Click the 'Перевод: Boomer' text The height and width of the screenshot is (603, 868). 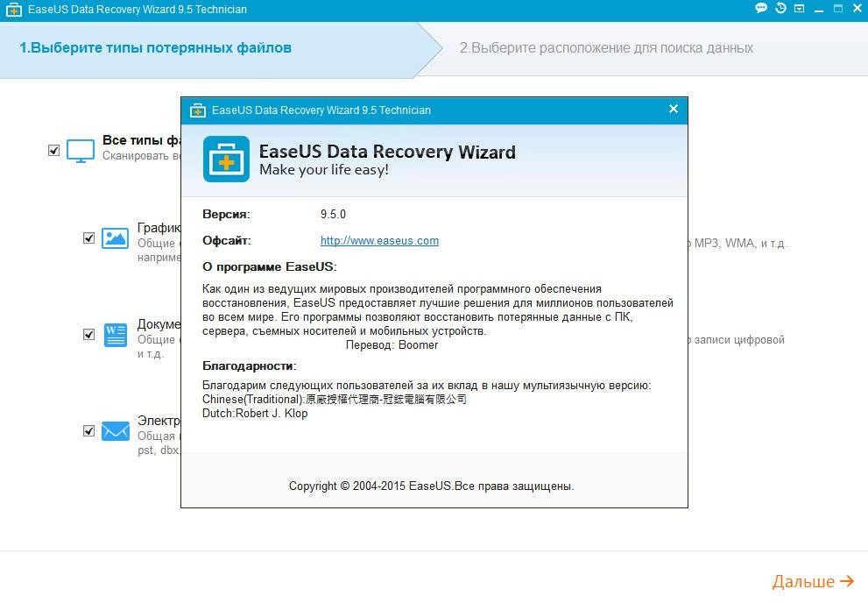[x=392, y=345]
